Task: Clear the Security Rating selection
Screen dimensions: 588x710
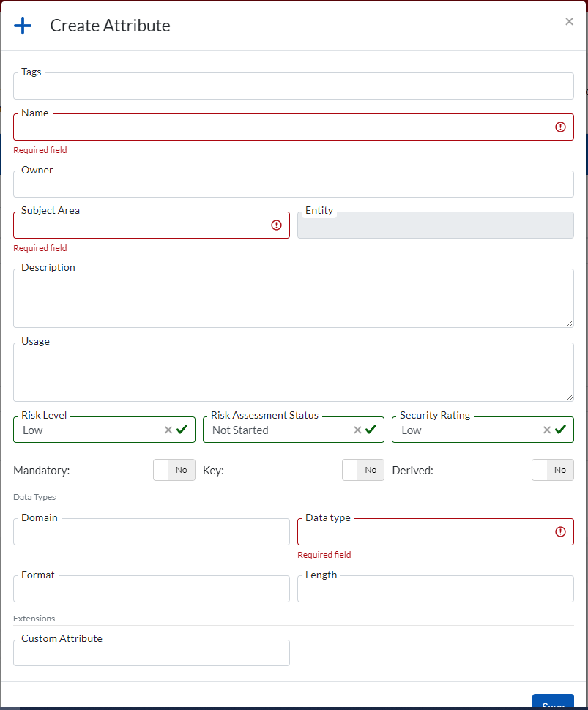Action: tap(546, 430)
